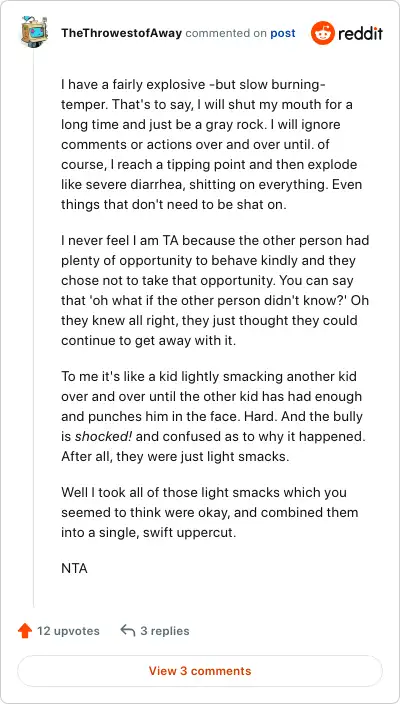Click the paragraph starting "Well I took all"

(x=210, y=512)
